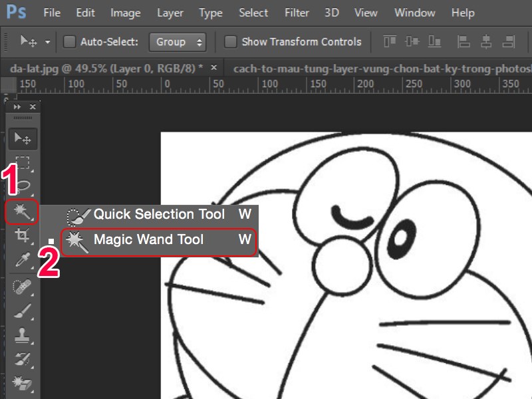
Task: Click the toolbox grip handle bar
Action: tap(23, 118)
